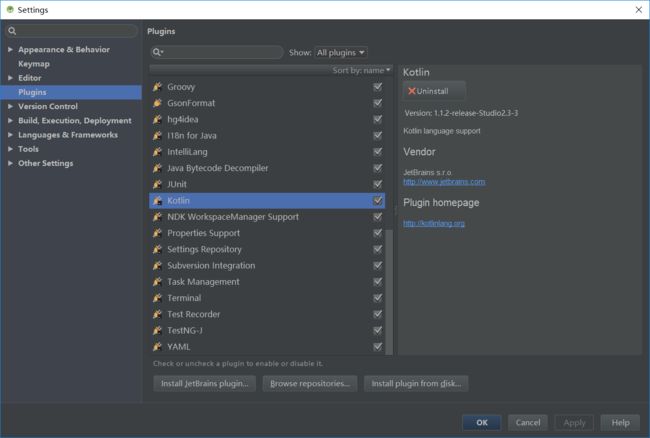Click the Properties Support plugin icon

157,233
